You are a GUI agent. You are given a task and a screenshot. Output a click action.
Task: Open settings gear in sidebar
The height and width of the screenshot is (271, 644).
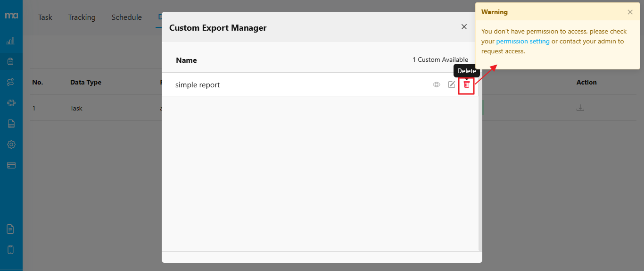click(11, 144)
